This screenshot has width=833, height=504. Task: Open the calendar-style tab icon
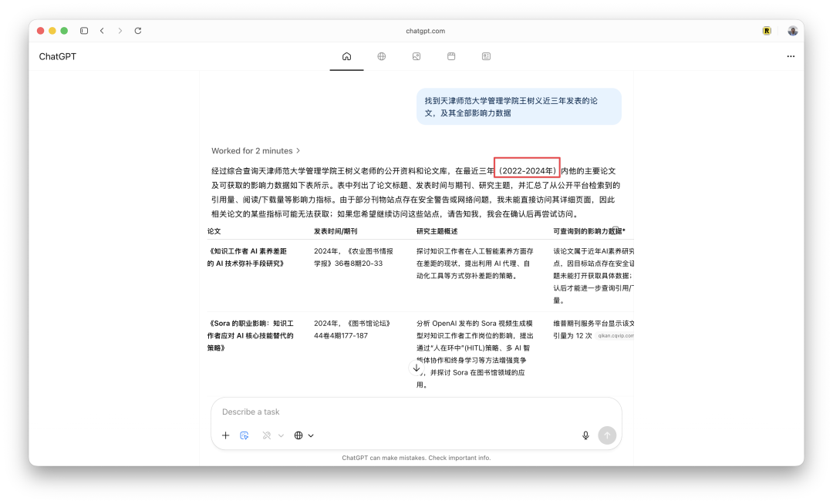(451, 56)
